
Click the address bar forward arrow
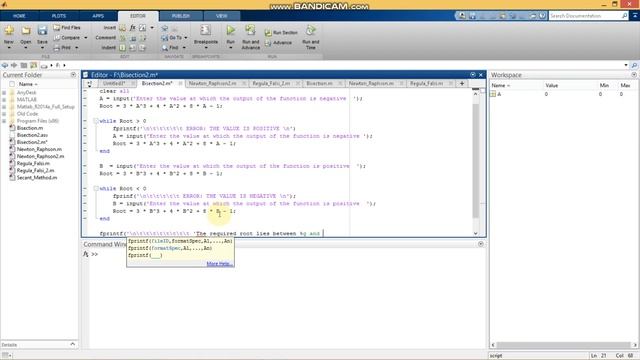[x=14, y=65]
